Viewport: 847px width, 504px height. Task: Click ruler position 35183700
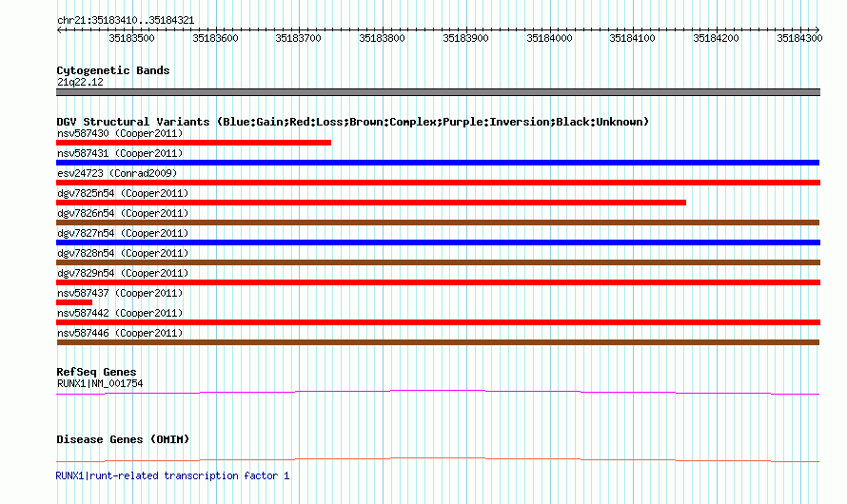click(298, 38)
